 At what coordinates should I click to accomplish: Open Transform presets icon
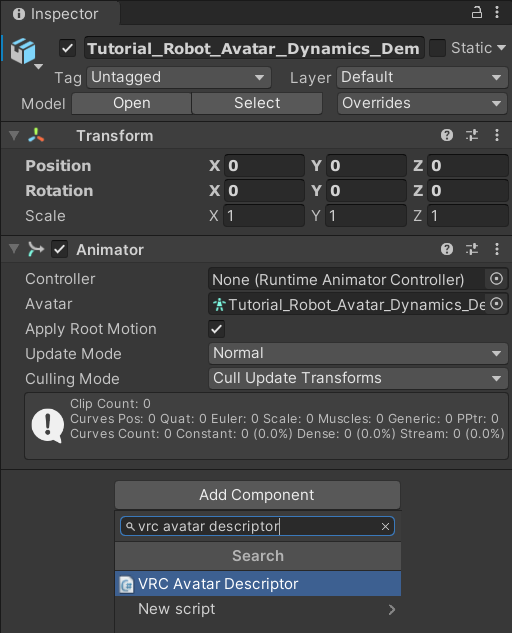coord(472,135)
